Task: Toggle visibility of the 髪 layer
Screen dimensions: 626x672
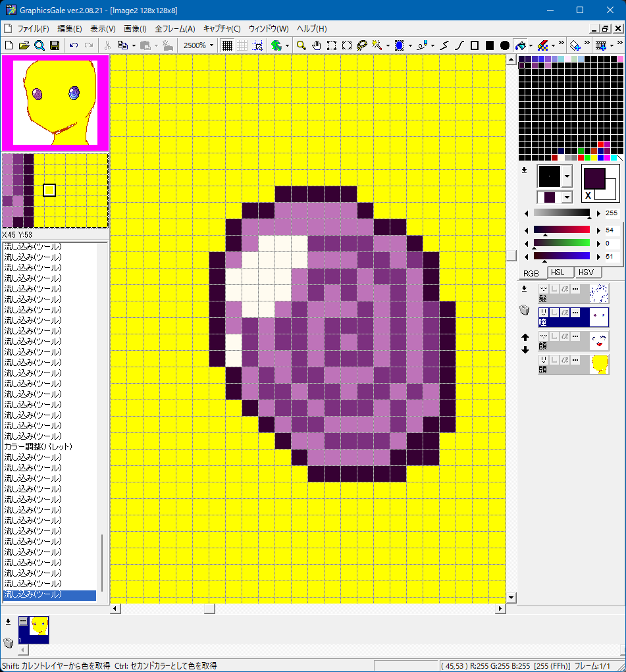Action: point(543,289)
